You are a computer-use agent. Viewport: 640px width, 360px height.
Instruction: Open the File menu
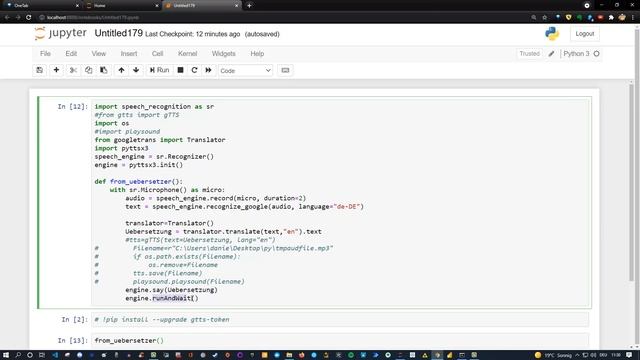click(45, 53)
